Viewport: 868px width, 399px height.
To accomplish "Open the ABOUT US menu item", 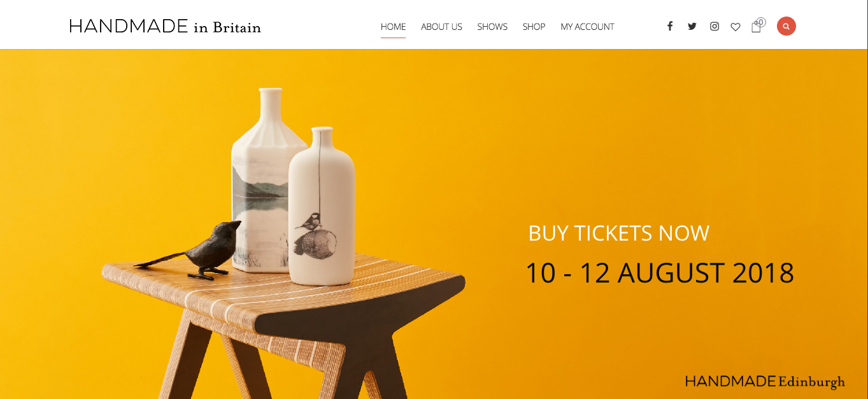I will [441, 27].
